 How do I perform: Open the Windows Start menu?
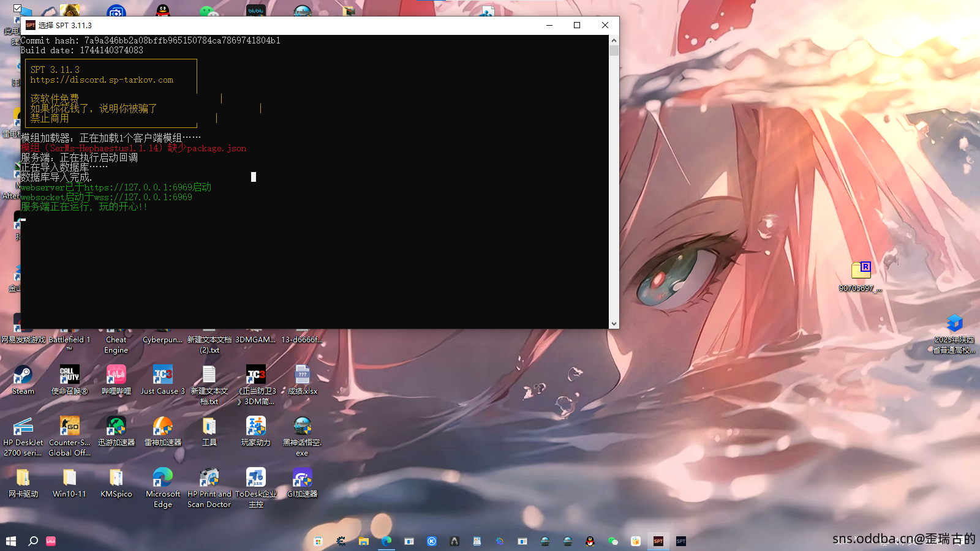point(10,541)
